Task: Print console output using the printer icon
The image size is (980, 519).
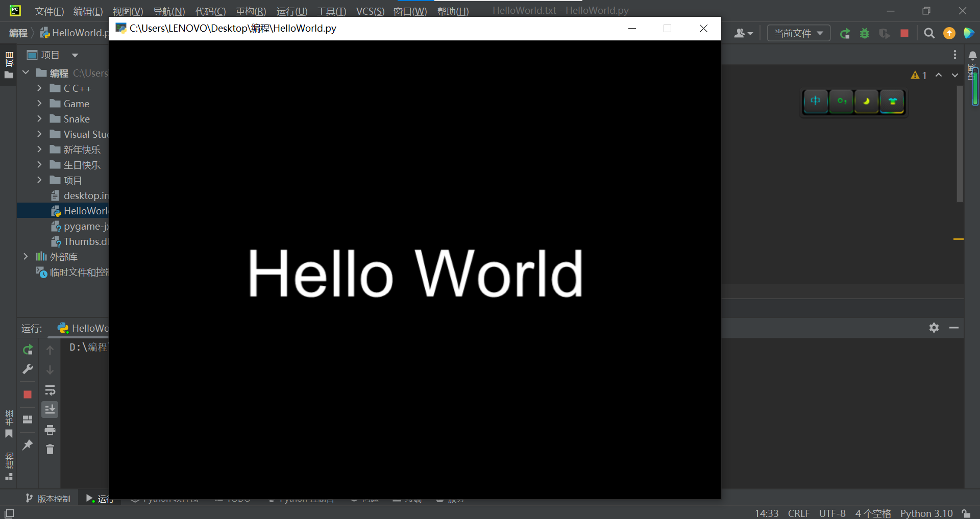Action: tap(50, 430)
